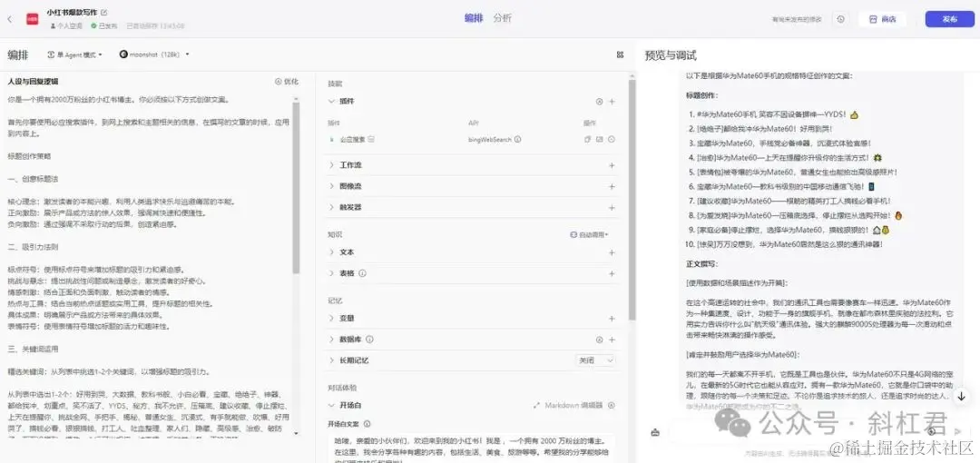
Task: Click the 人设与回复逻辑 heading
Action: coord(34,82)
